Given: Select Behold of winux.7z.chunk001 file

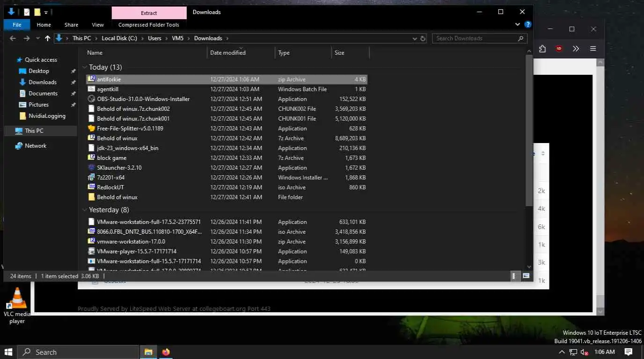Looking at the screenshot, I should point(227,119).
